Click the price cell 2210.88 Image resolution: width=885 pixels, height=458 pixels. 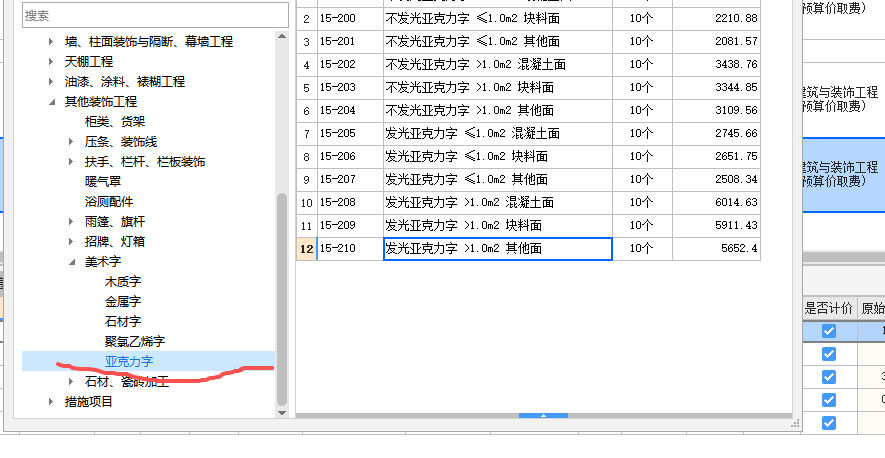click(716, 19)
